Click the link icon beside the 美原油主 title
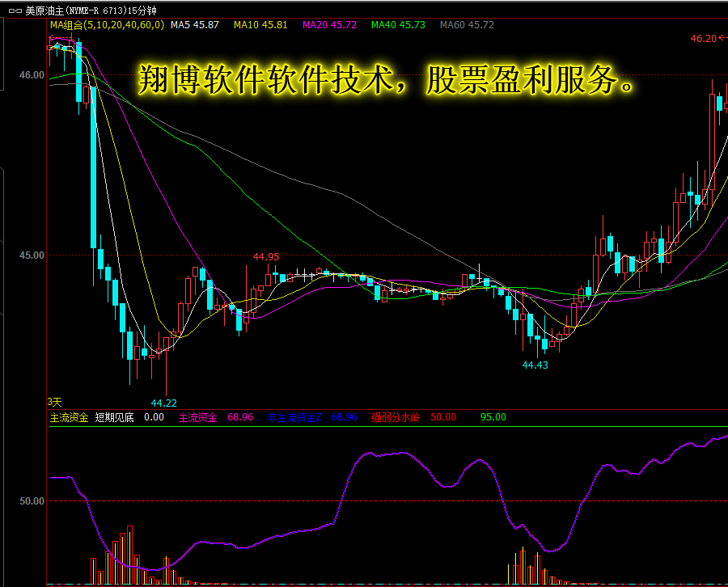 tap(15, 11)
